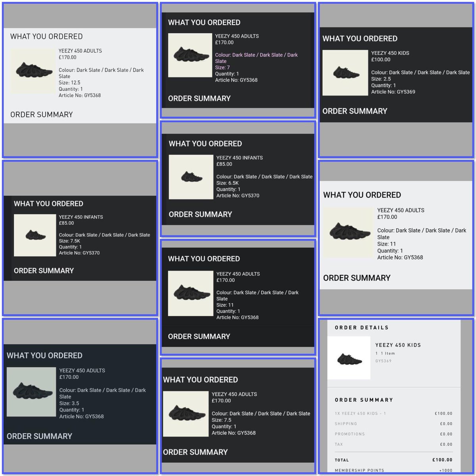
Task: Click the 'ORDER DETAILS' heading
Action: coord(362,328)
